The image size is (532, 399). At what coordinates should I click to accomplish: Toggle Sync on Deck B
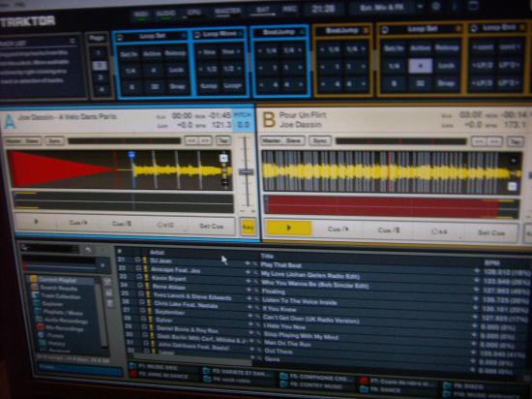[319, 140]
